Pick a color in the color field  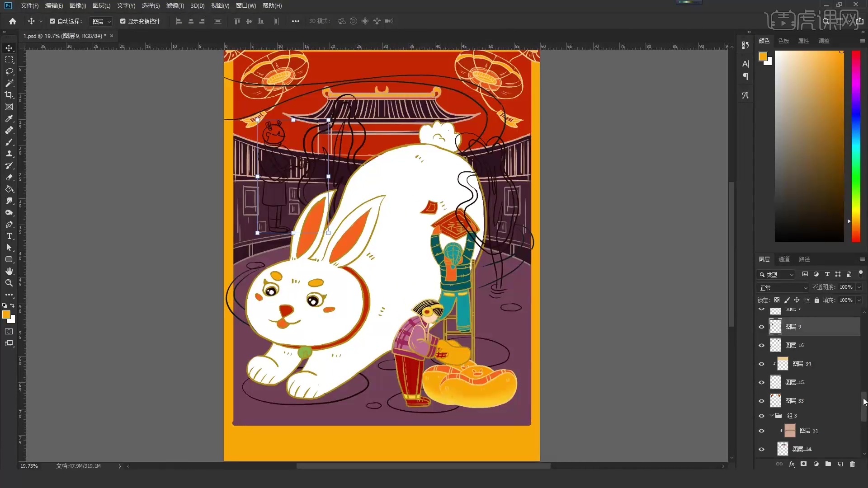tap(809, 146)
